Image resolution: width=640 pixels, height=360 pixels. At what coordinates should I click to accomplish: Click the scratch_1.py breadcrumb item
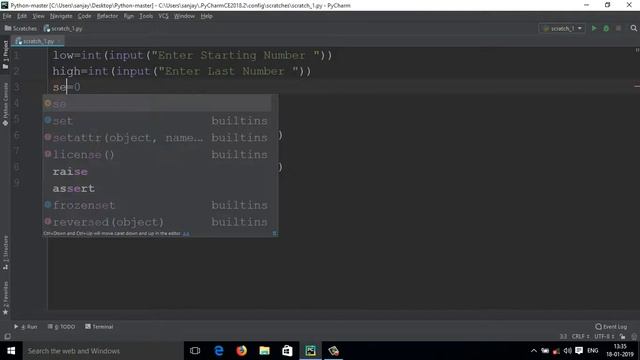coord(63,29)
